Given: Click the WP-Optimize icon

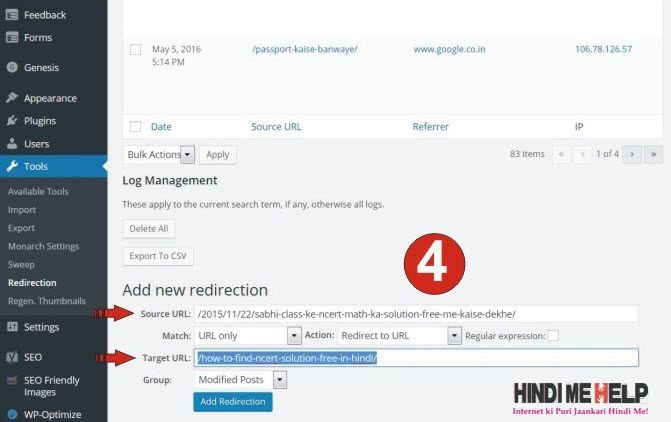Looking at the screenshot, I should [x=12, y=414].
